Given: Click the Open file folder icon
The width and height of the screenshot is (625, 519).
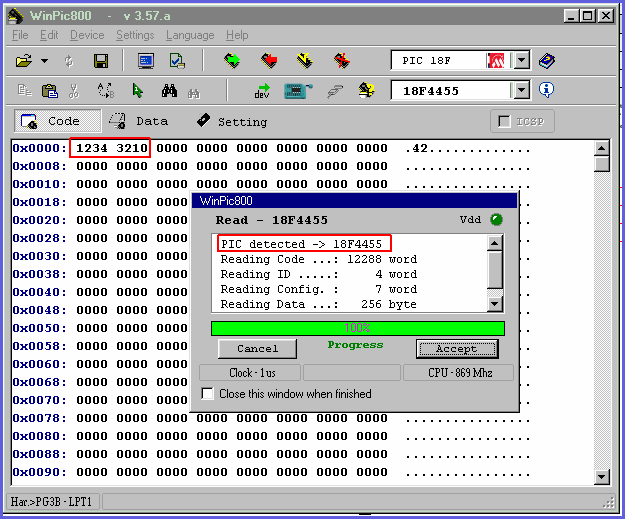Looking at the screenshot, I should pos(24,61).
